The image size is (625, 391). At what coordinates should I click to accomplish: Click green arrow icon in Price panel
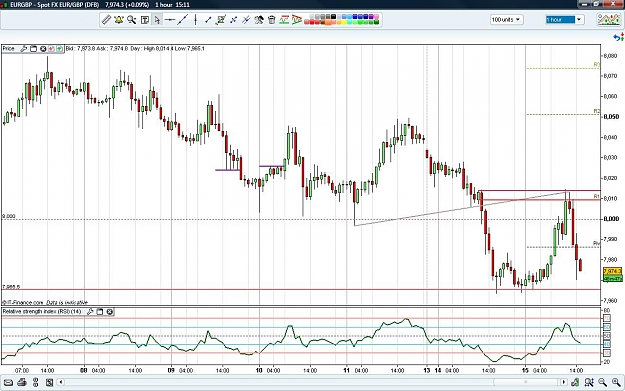[x=59, y=49]
